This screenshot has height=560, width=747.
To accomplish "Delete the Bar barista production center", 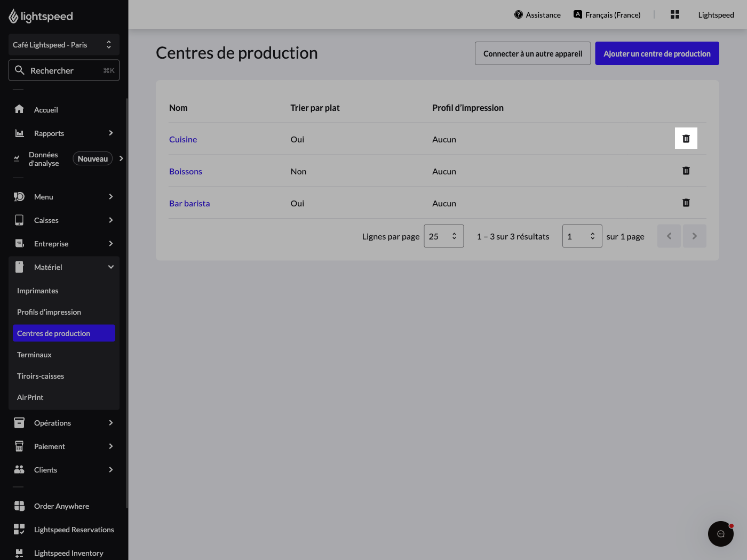I will [686, 203].
